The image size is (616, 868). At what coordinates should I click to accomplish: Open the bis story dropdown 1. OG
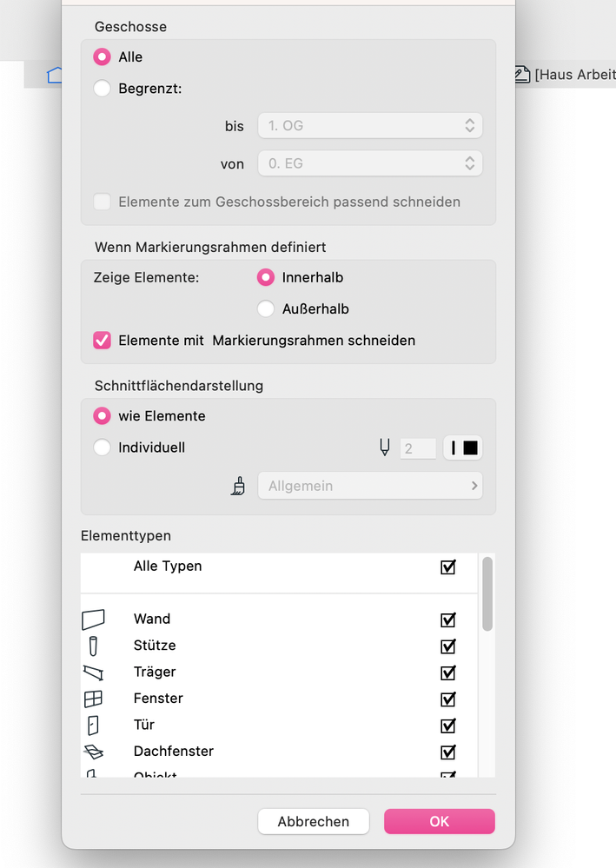[370, 125]
